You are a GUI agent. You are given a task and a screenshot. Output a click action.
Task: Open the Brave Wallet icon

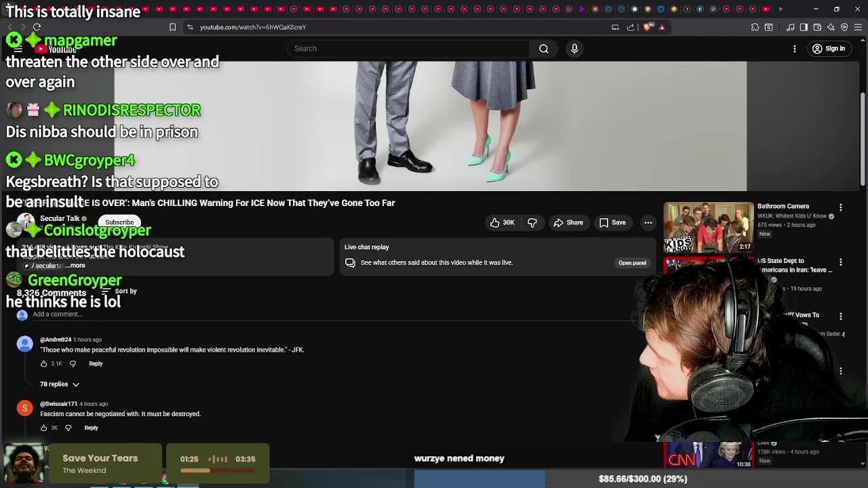tap(817, 27)
